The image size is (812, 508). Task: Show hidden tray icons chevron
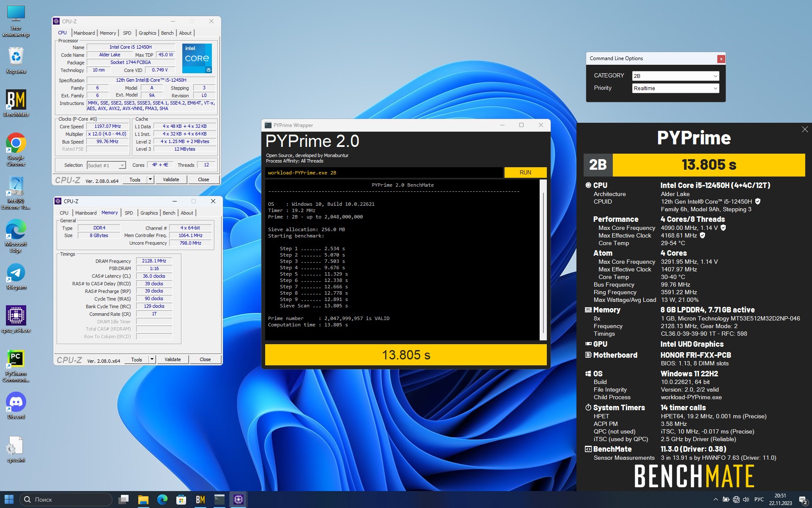(x=716, y=500)
